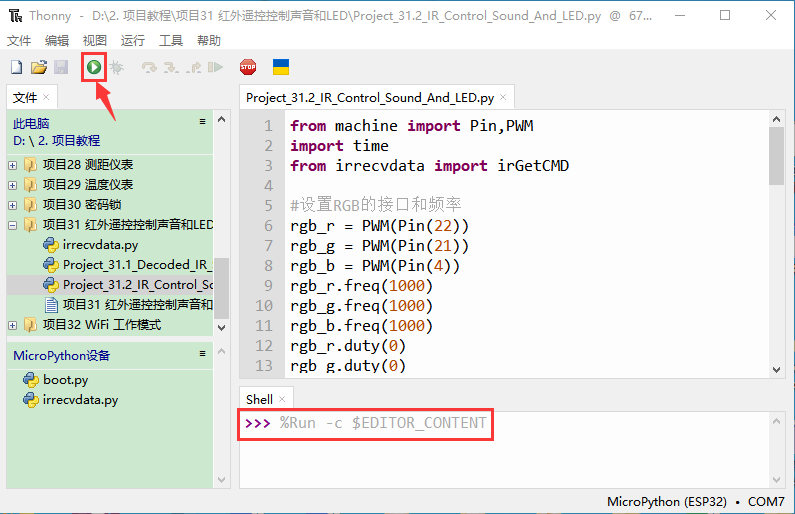Open Project_31.1_Decoded_IR file in tree
Viewport: 795px width, 514px height.
(138, 265)
